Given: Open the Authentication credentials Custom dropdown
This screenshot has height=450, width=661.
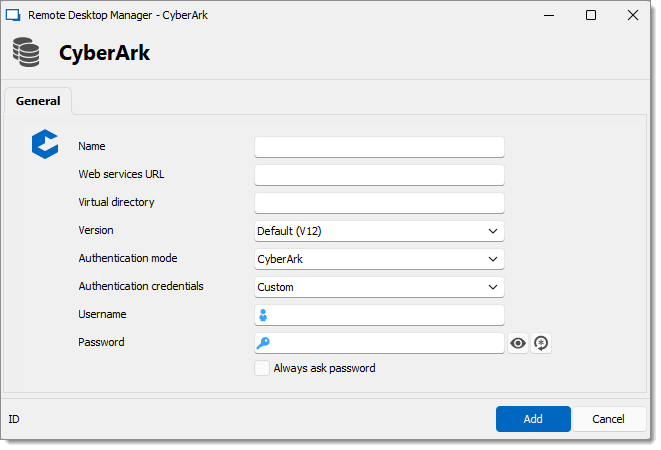Looking at the screenshot, I should pyautogui.click(x=379, y=287).
